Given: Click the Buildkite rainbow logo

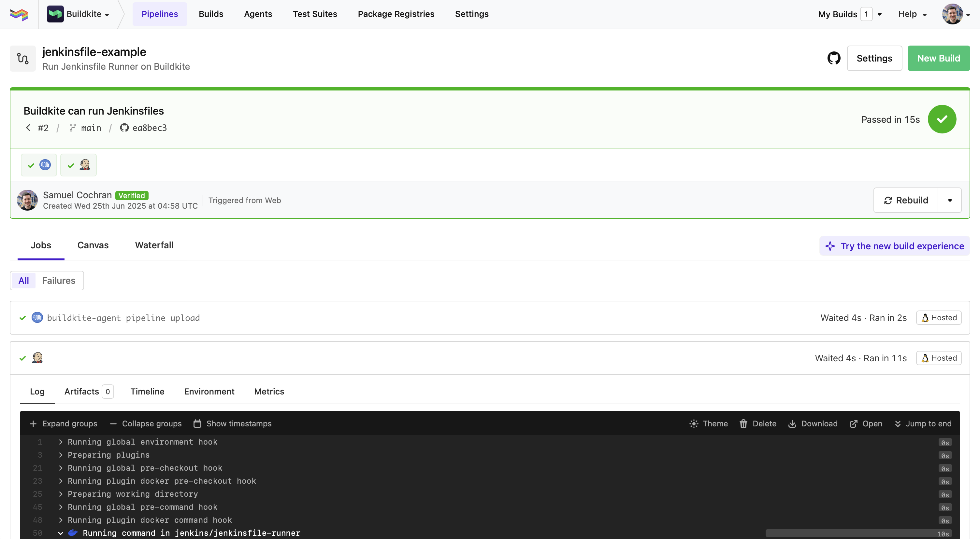Looking at the screenshot, I should (19, 14).
